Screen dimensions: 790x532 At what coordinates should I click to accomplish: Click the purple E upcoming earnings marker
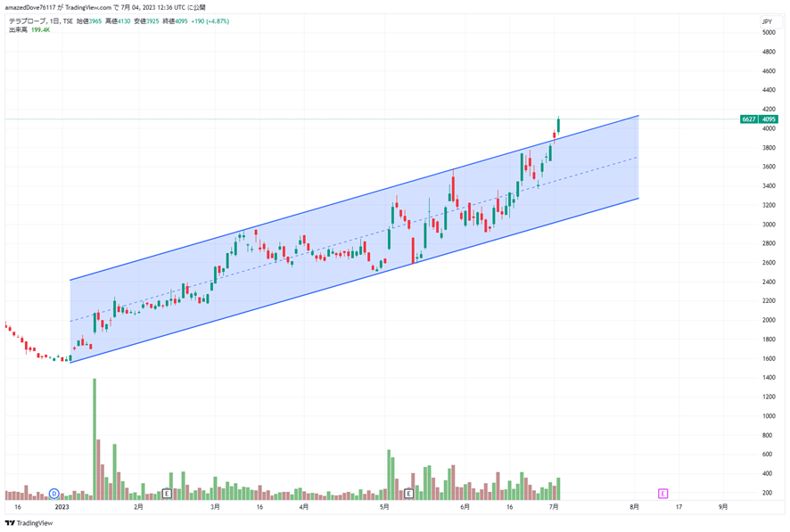point(662,494)
